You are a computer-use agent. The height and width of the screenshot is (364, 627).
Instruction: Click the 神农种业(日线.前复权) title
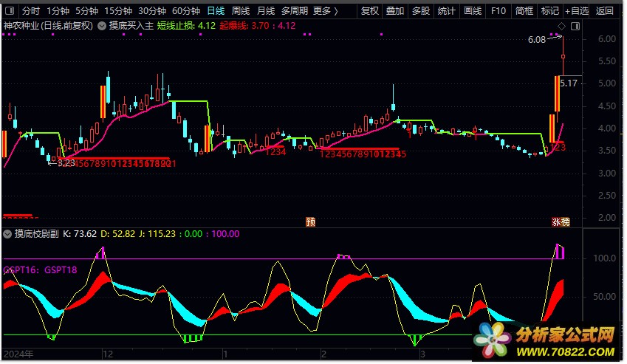[x=48, y=26]
